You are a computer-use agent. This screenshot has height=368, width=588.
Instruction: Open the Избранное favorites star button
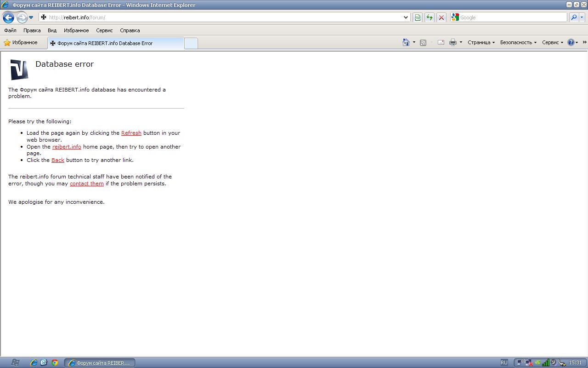[21, 42]
